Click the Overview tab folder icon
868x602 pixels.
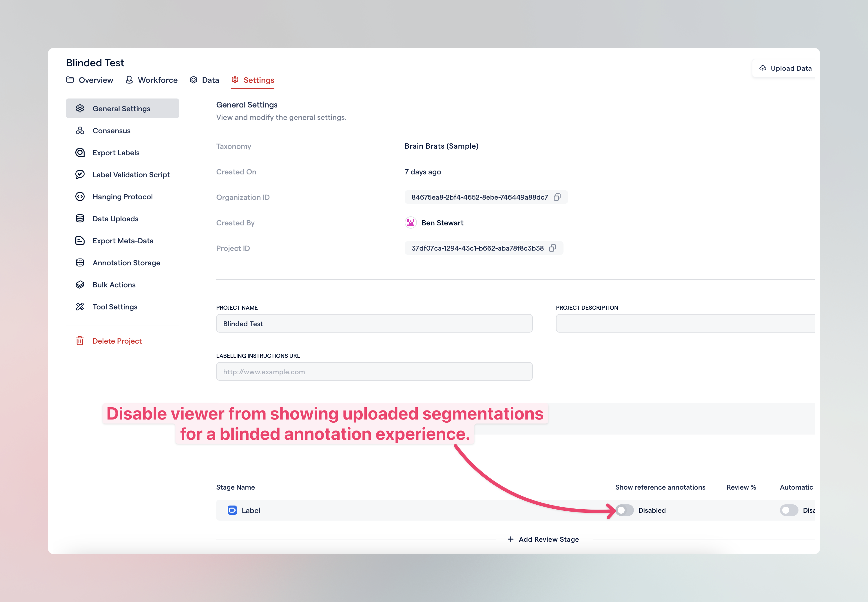[70, 80]
